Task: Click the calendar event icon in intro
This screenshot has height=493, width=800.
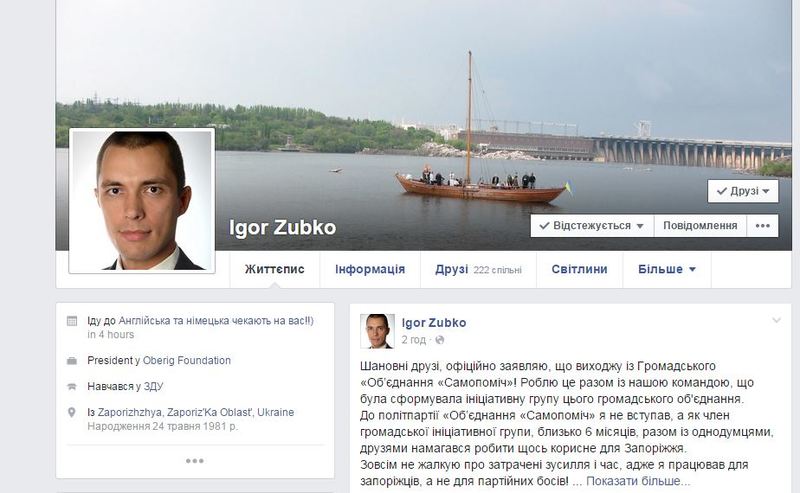Action: pos(72,321)
